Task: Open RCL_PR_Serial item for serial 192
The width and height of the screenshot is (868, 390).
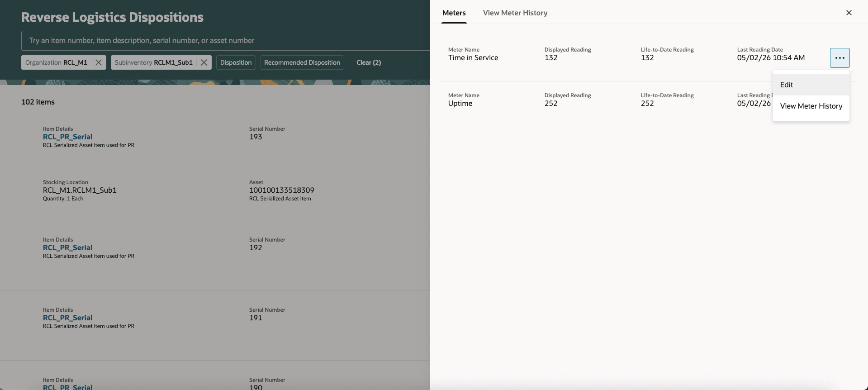Action: pyautogui.click(x=68, y=247)
